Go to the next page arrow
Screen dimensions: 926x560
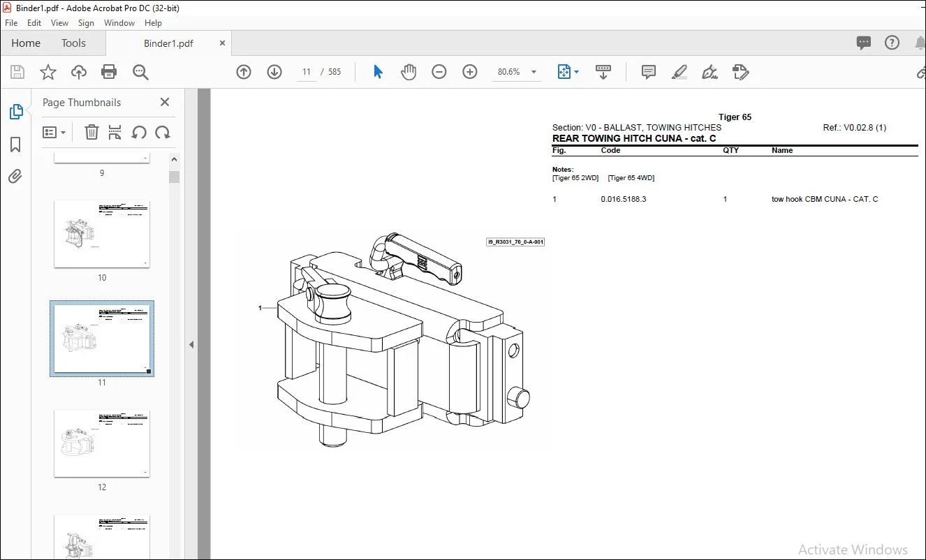(x=274, y=72)
